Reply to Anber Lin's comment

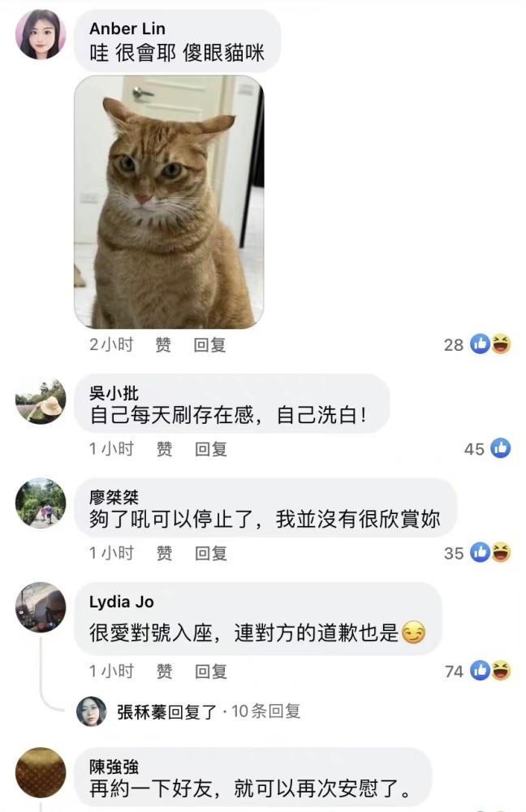[209, 345]
